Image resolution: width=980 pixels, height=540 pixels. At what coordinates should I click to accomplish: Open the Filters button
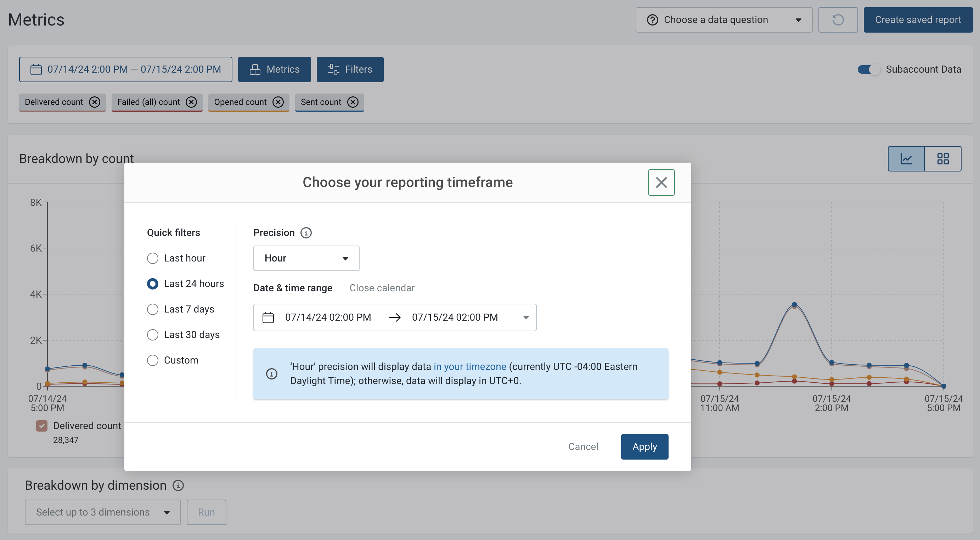350,69
